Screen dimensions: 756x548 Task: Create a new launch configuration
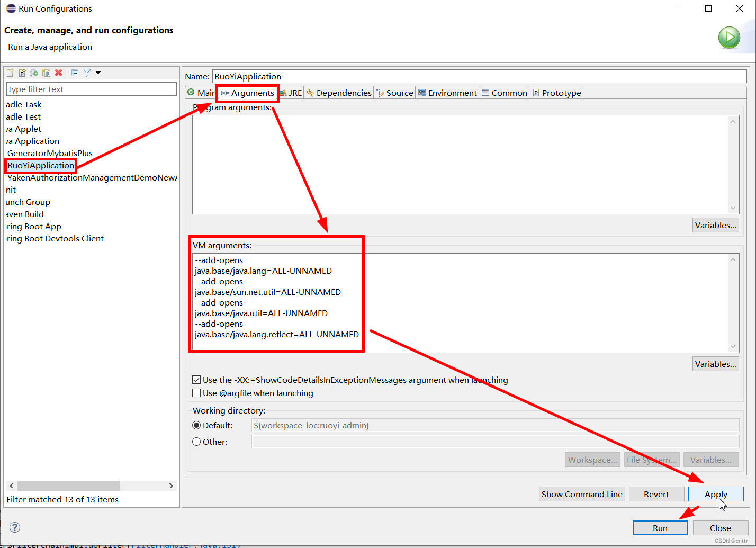pyautogui.click(x=9, y=73)
